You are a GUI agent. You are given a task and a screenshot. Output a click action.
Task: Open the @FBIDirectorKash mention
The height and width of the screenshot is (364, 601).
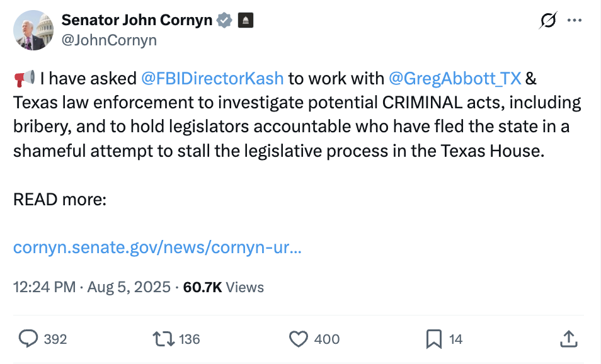coord(212,79)
